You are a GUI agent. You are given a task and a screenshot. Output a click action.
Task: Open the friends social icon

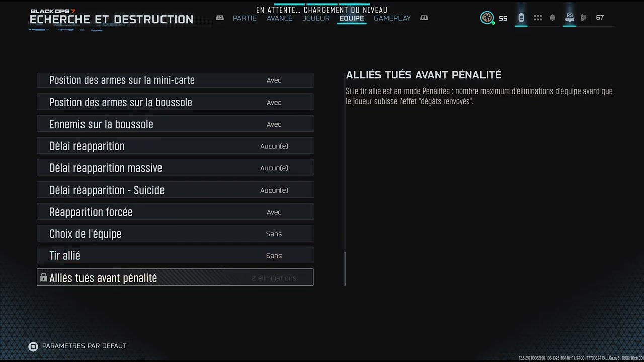583,18
